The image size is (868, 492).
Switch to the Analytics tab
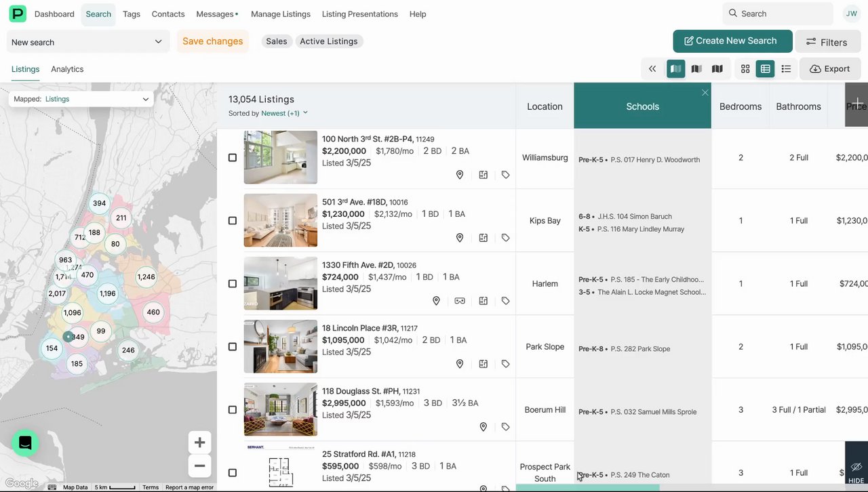[x=67, y=69]
